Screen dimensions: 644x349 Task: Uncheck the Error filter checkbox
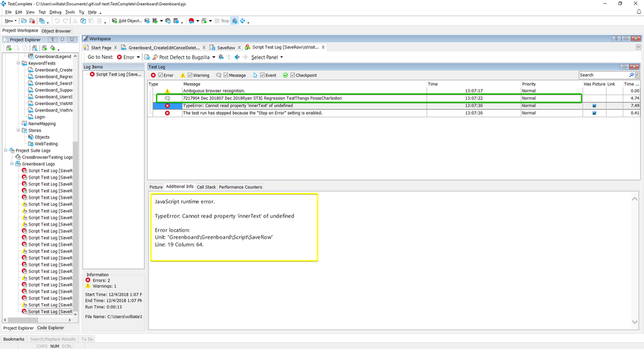pos(161,75)
